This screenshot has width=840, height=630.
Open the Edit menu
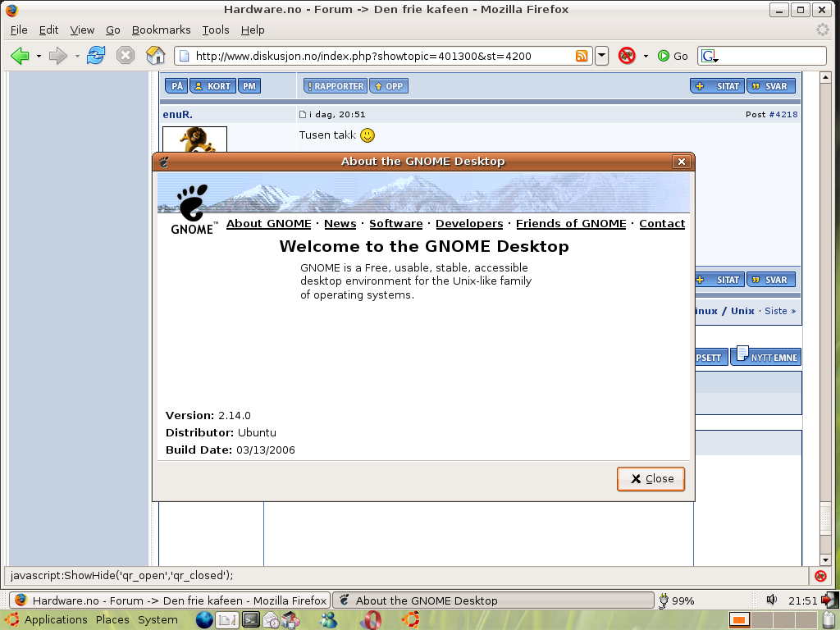click(x=48, y=30)
